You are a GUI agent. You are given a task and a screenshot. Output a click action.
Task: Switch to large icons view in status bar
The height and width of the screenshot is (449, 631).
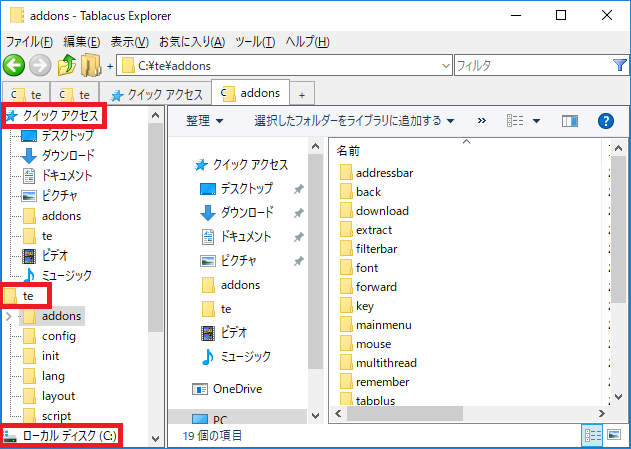(x=614, y=435)
